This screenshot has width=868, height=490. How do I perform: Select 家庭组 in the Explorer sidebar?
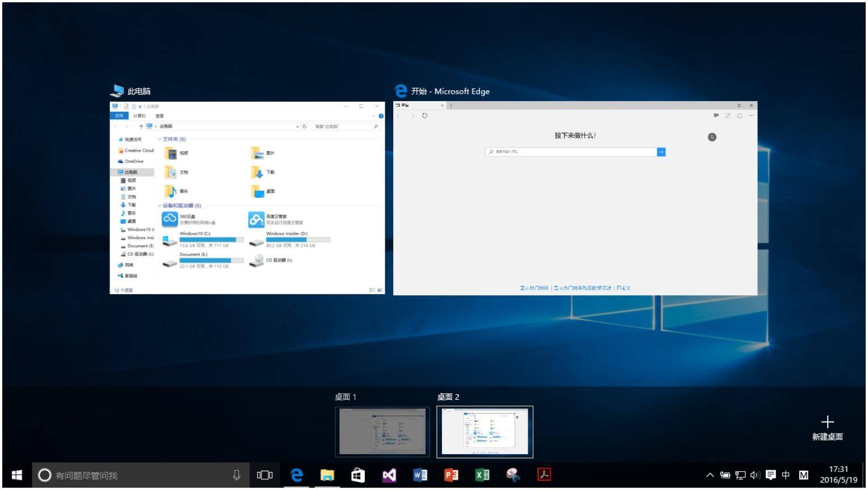(x=128, y=276)
